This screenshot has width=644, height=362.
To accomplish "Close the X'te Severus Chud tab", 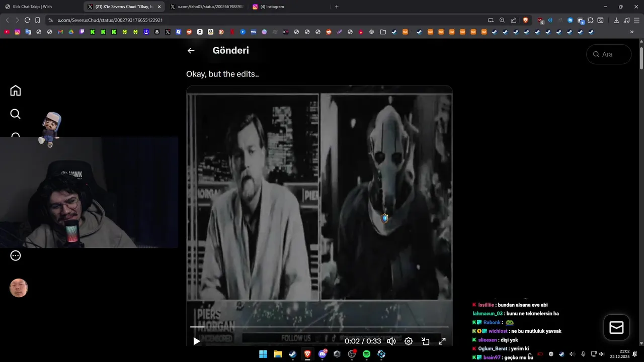I will coord(159,7).
